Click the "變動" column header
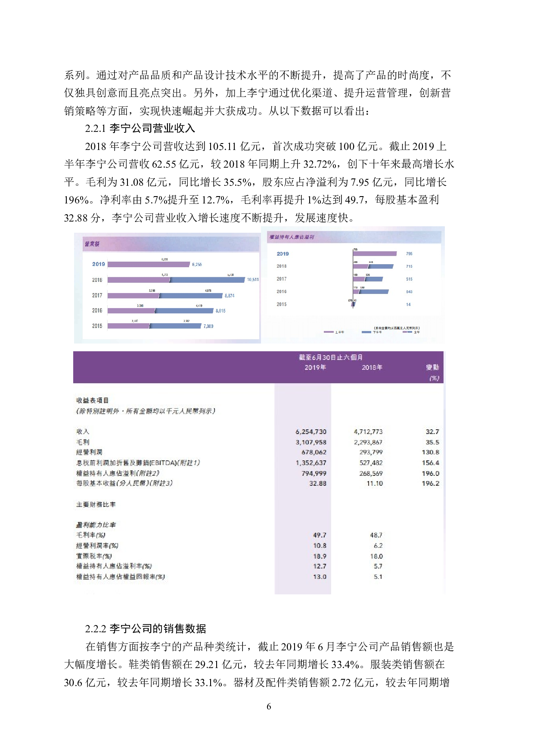This screenshot has width=534, height=756. (432, 367)
